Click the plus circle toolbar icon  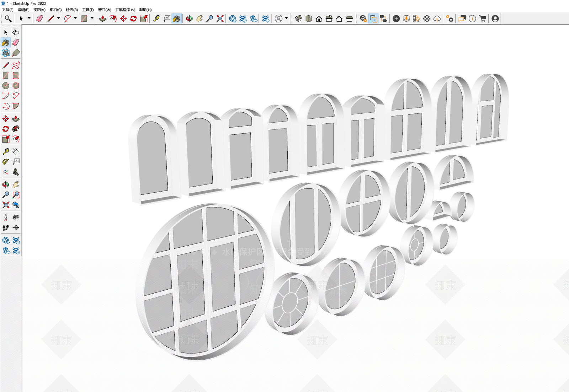(396, 18)
